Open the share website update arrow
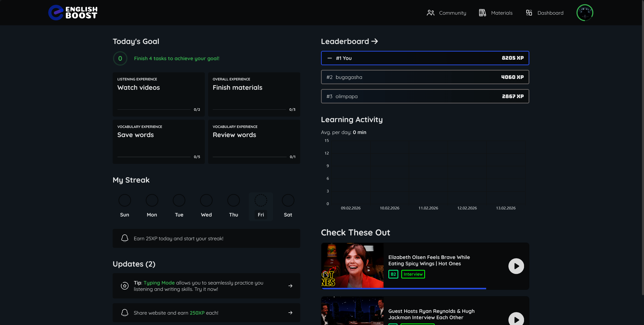 290,313
